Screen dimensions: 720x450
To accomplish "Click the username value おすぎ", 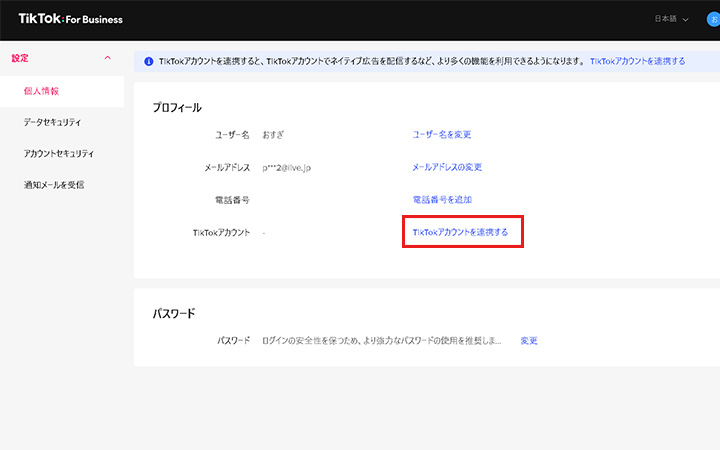I will pyautogui.click(x=273, y=135).
